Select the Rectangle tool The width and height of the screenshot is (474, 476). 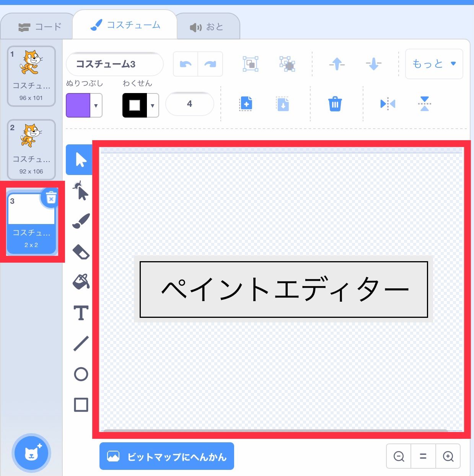pyautogui.click(x=80, y=404)
